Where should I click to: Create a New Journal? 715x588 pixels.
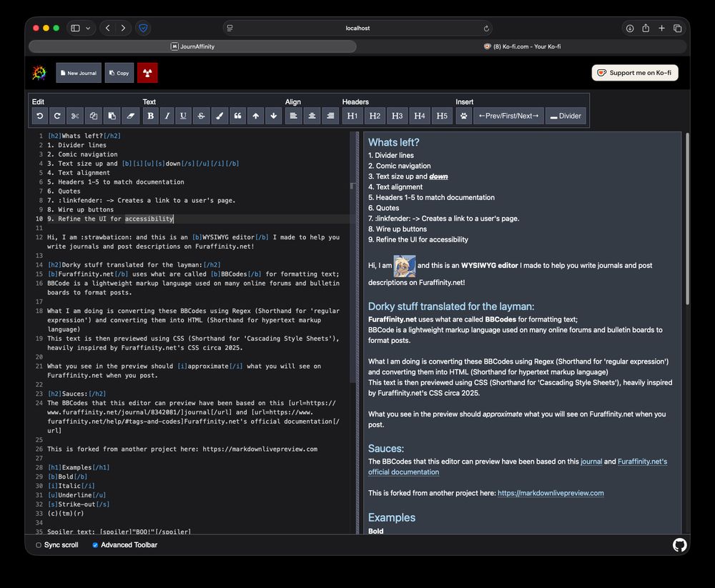tap(79, 73)
